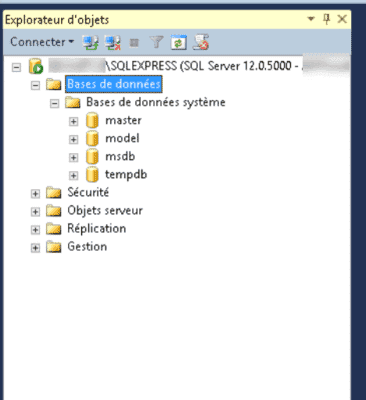Select Bases de données système item
The image size is (366, 400).
tap(156, 102)
